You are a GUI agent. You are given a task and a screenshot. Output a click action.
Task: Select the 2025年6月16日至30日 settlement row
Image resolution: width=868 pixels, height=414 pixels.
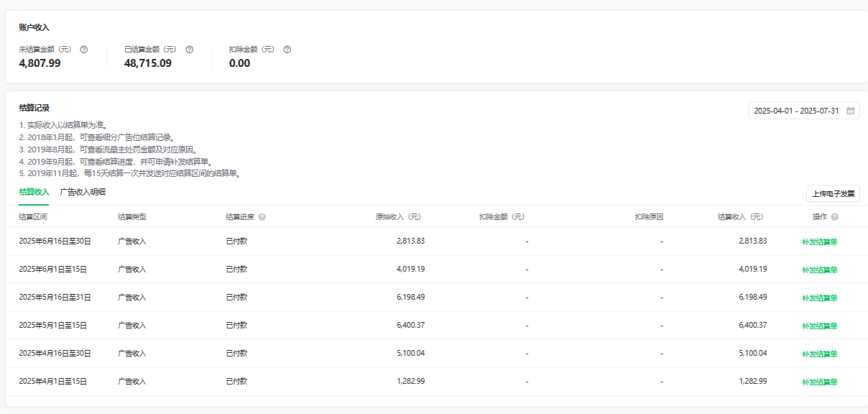[x=434, y=241]
